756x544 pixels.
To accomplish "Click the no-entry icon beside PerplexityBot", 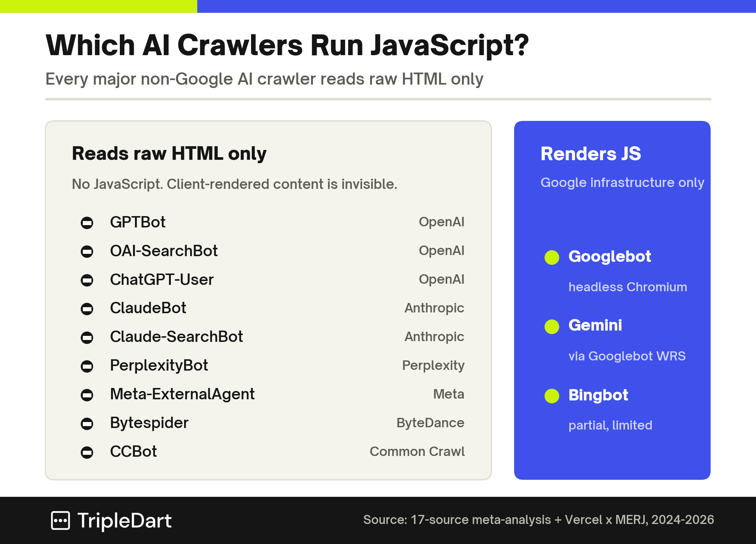I will 87,366.
